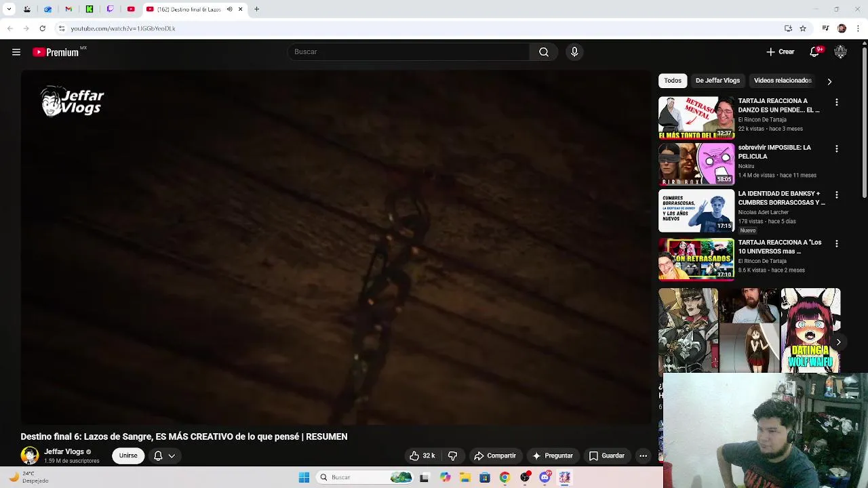Bookmark this page with the star icon
The height and width of the screenshot is (488, 868).
coord(803,28)
